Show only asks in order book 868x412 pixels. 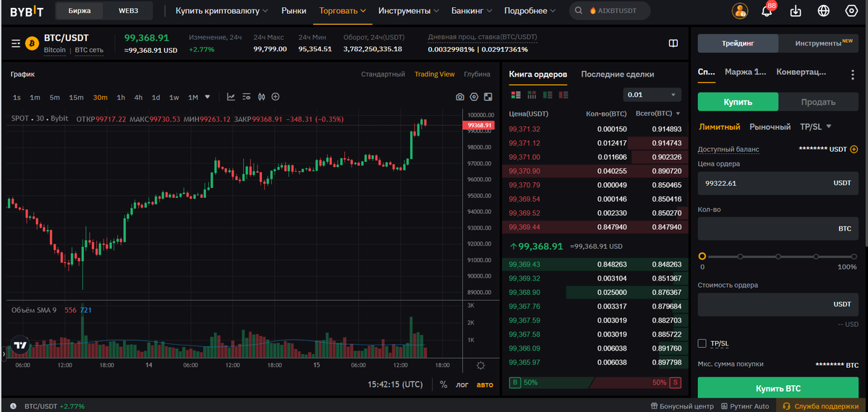click(x=563, y=95)
